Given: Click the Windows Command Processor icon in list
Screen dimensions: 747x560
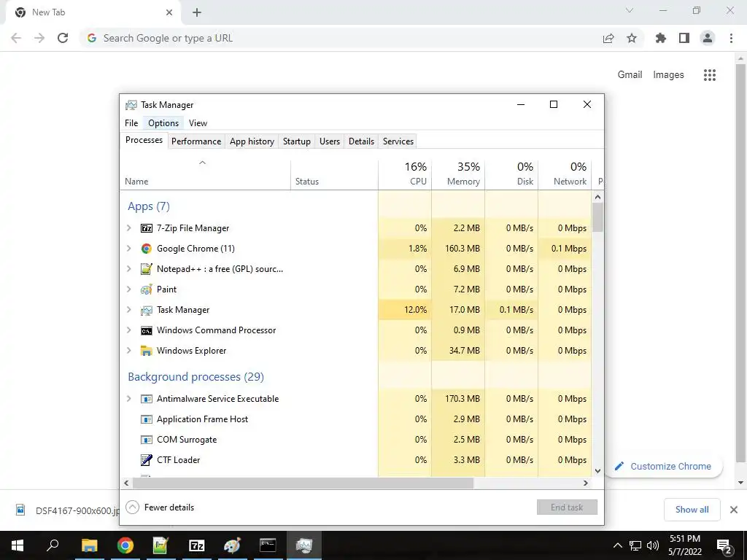Looking at the screenshot, I should [146, 330].
